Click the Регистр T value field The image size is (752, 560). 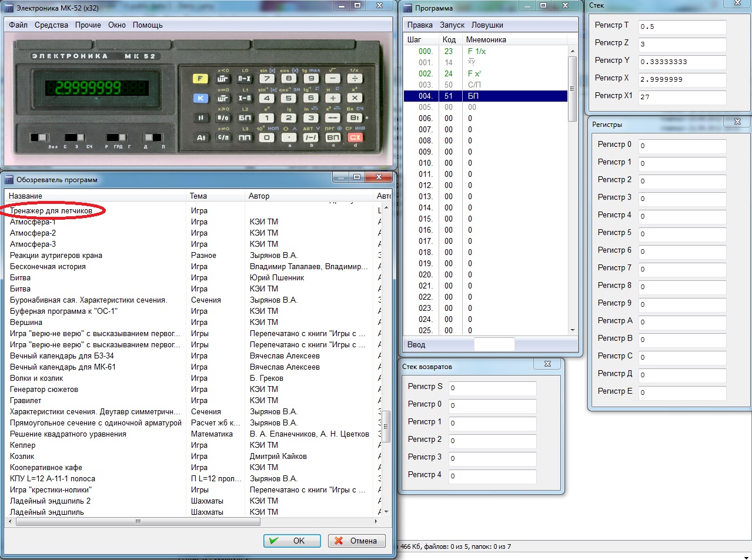click(x=682, y=26)
